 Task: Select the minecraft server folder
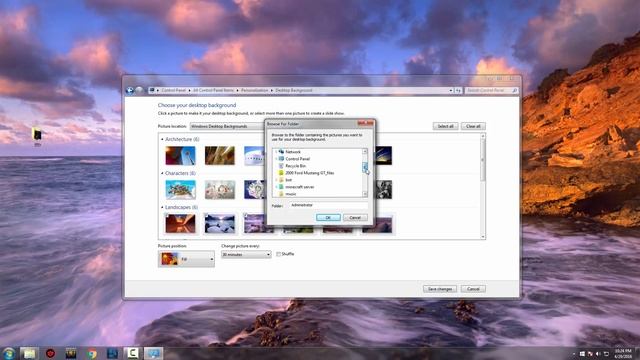point(300,187)
